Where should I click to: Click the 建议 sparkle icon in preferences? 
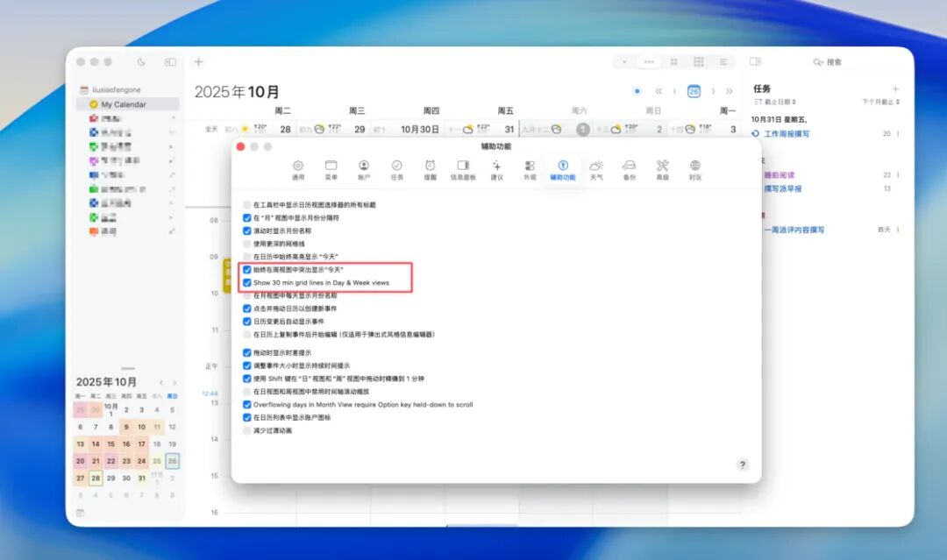tap(496, 166)
